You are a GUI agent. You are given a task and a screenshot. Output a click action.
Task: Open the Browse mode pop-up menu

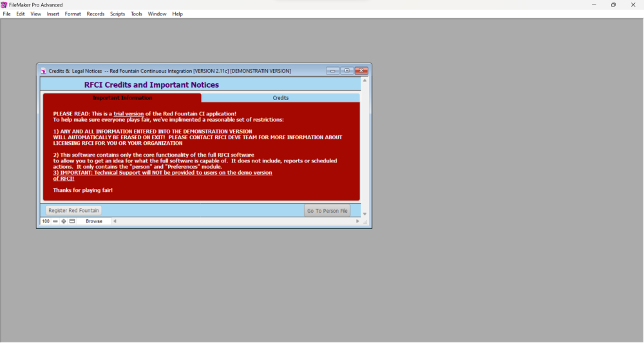pos(94,221)
